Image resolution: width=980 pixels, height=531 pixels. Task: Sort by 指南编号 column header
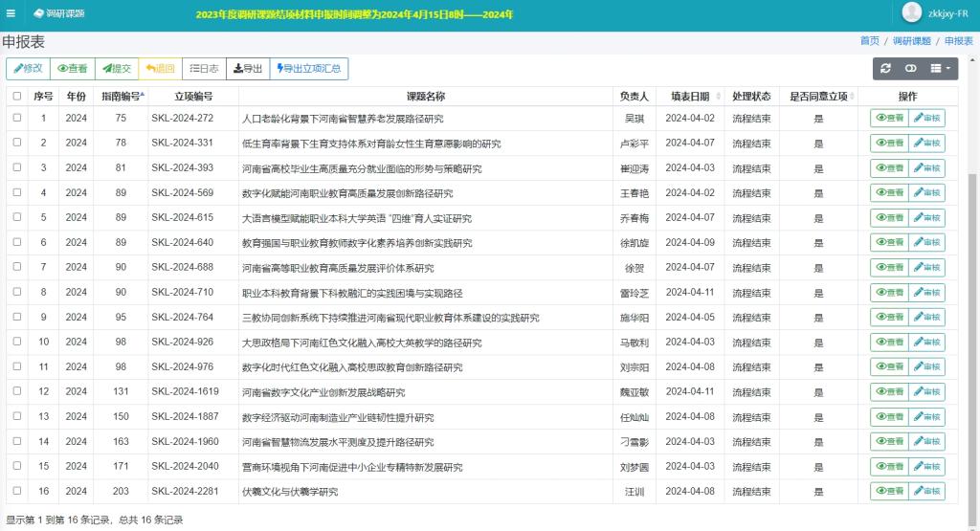pos(122,97)
